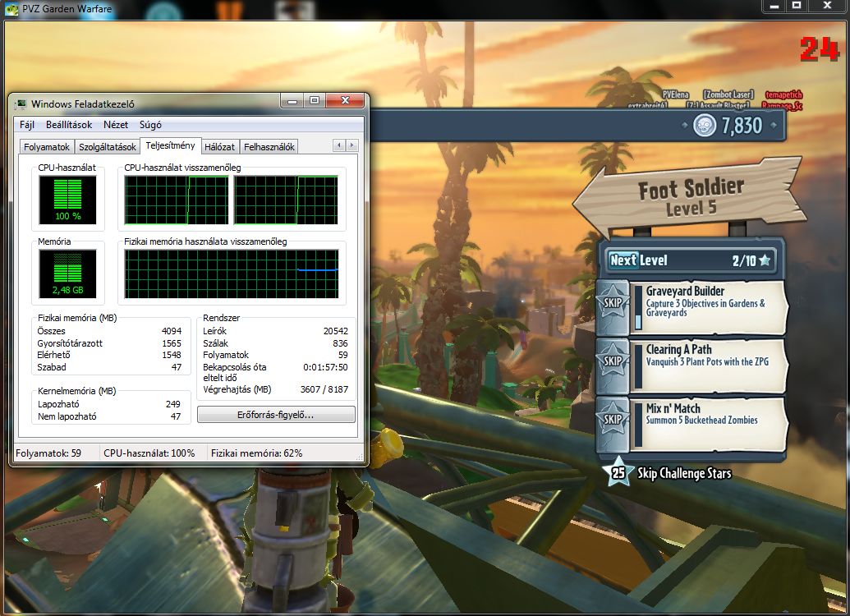
Task: Maximize the PVZ Garden Warfare window
Action: (797, 6)
